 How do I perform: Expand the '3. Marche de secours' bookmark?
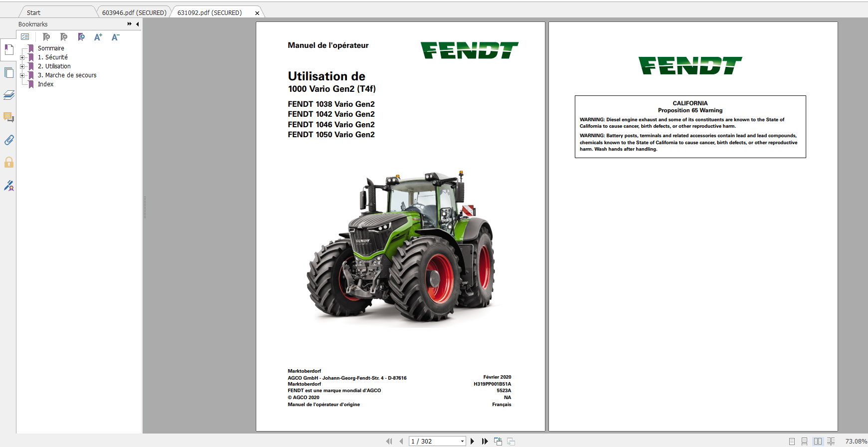click(22, 75)
